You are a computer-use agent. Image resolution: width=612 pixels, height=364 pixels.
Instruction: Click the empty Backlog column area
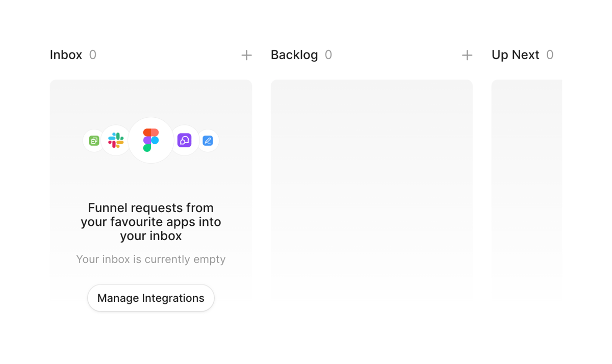371,191
